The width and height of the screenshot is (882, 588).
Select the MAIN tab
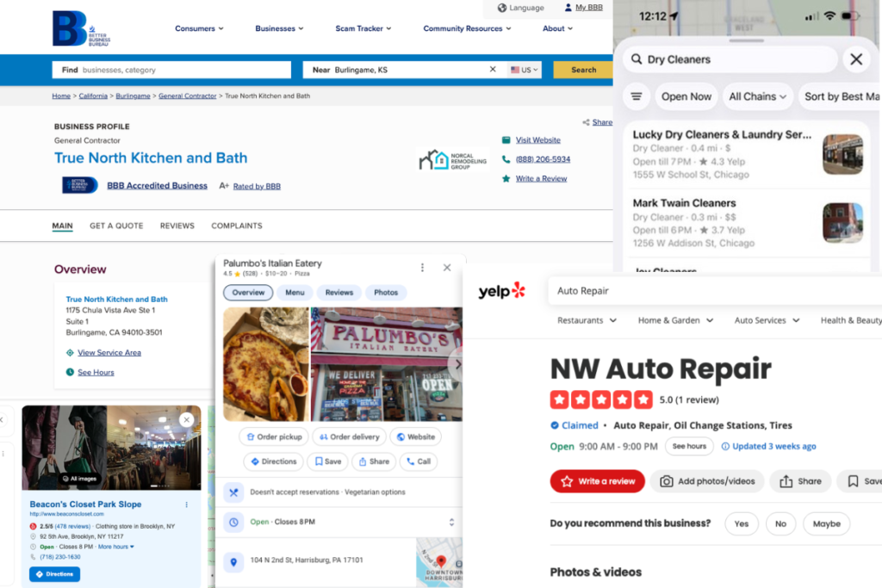point(62,226)
